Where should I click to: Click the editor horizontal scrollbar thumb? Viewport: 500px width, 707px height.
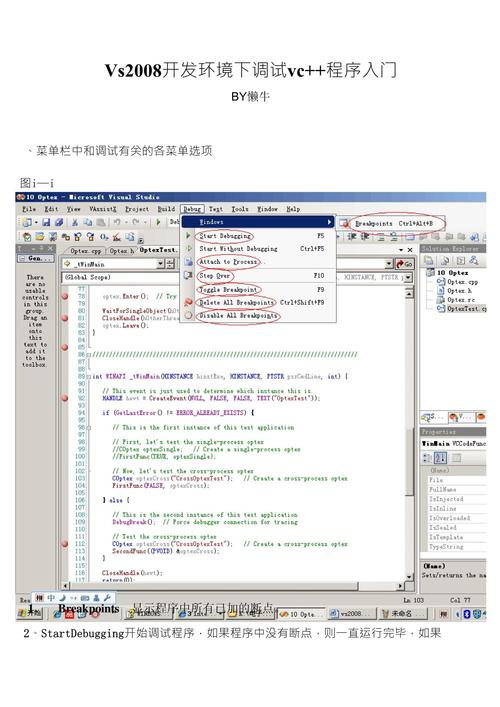[214, 586]
